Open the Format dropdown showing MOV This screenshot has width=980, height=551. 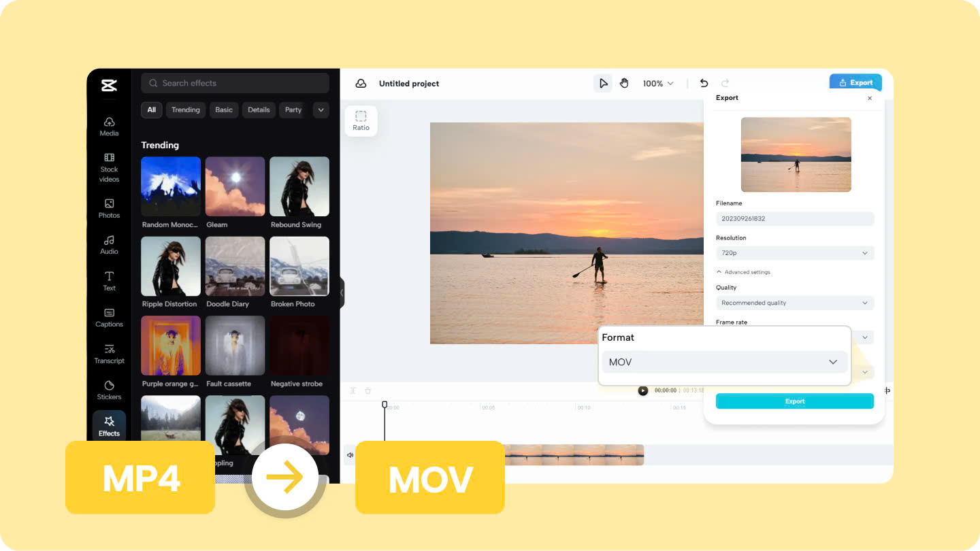[x=724, y=362]
